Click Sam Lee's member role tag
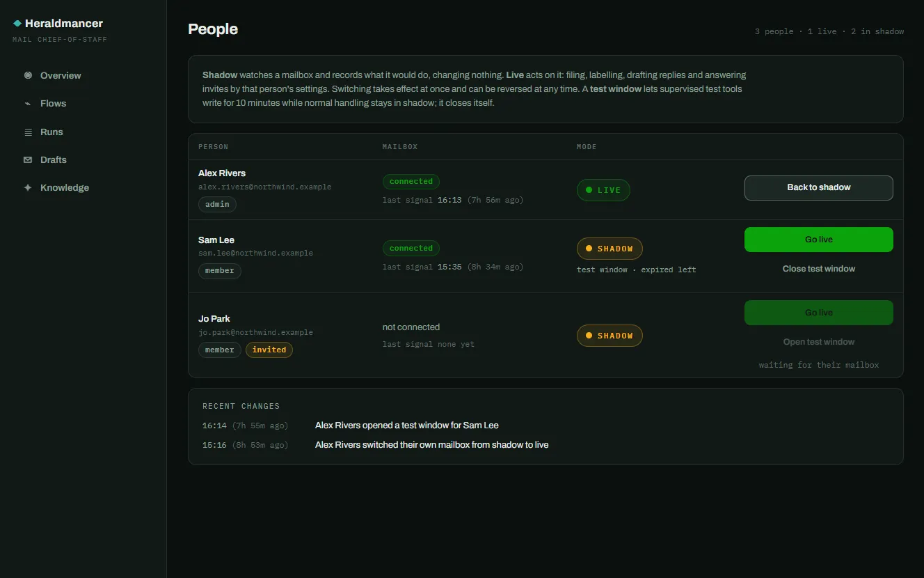 (220, 271)
